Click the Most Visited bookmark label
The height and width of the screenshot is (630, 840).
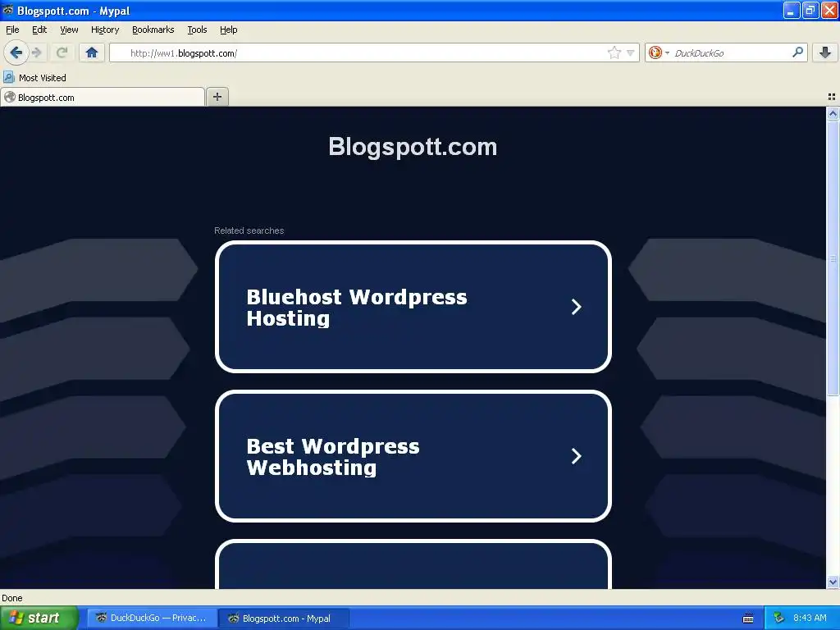coord(43,78)
